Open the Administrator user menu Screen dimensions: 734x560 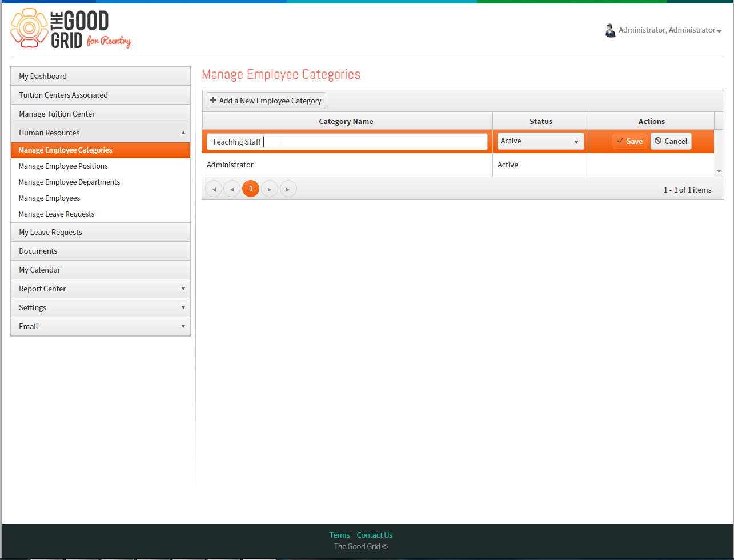[670, 30]
